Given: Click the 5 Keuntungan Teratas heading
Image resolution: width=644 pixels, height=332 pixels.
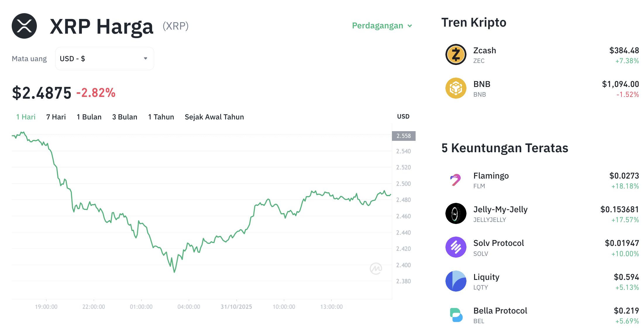Looking at the screenshot, I should (x=504, y=148).
